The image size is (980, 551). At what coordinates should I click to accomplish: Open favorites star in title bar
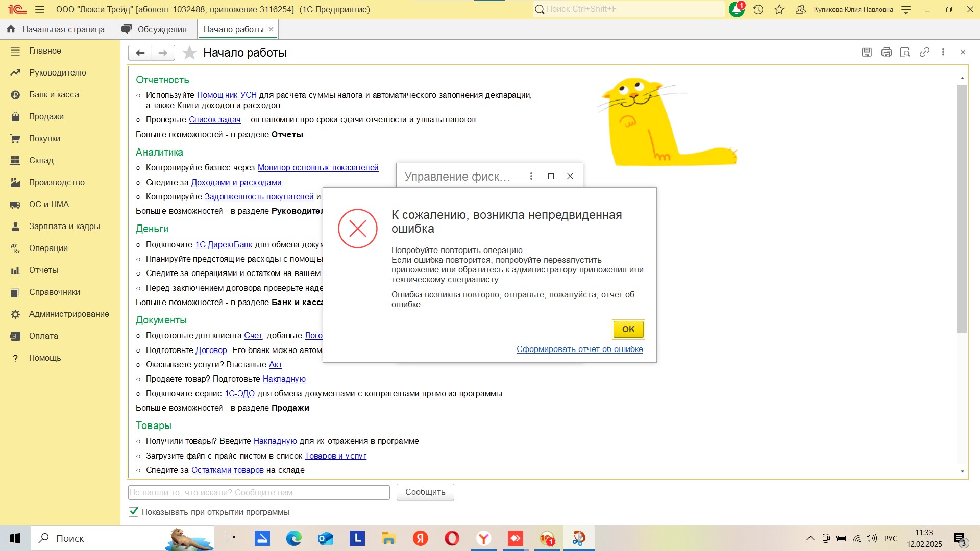point(779,9)
